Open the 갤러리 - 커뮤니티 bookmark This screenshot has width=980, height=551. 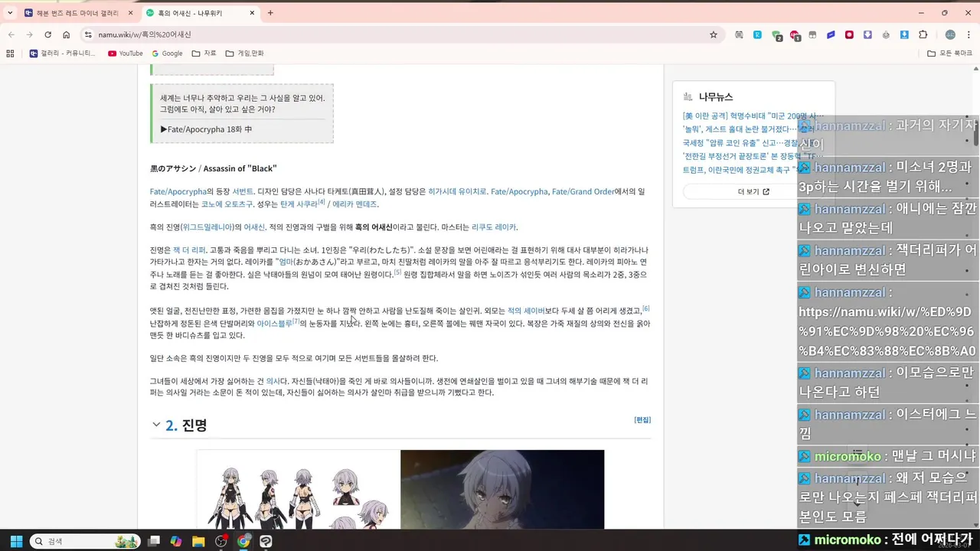tap(63, 54)
